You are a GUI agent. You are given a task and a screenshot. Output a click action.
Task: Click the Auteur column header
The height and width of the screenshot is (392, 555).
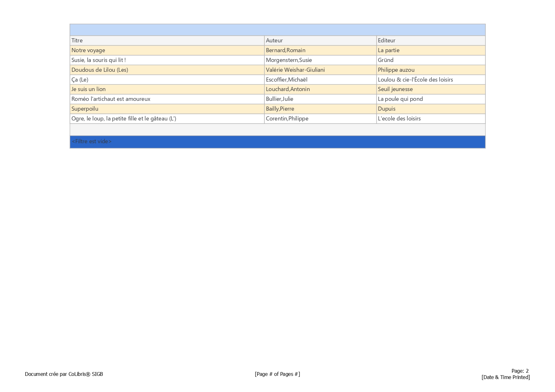pyautogui.click(x=320, y=40)
